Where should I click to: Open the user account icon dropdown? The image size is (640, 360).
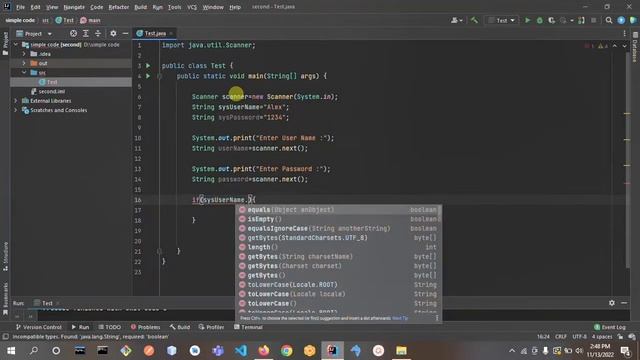456,20
